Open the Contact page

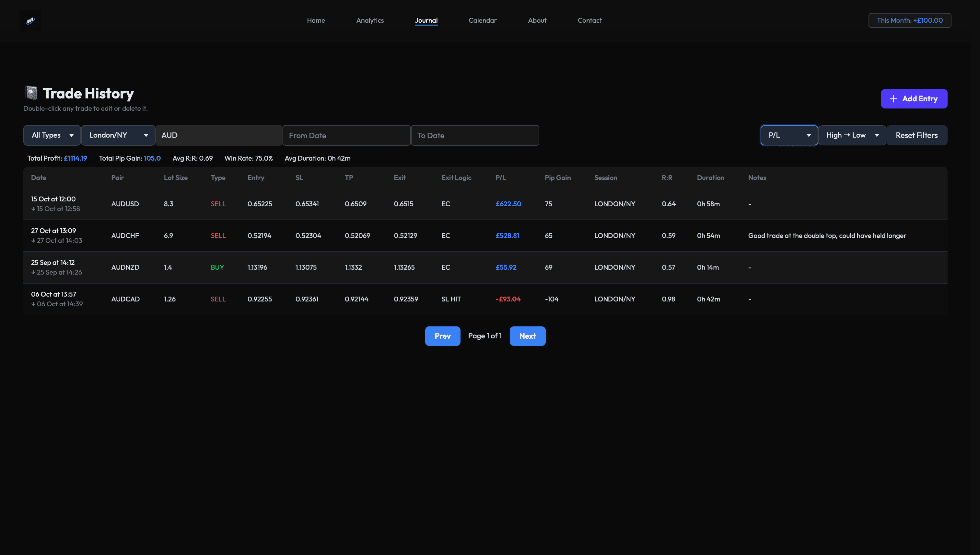pos(589,21)
